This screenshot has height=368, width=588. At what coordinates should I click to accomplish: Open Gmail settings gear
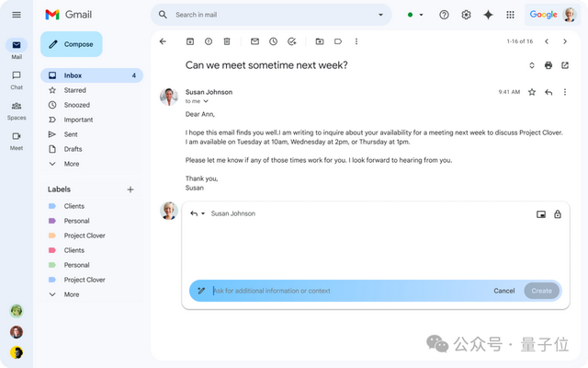pos(466,15)
